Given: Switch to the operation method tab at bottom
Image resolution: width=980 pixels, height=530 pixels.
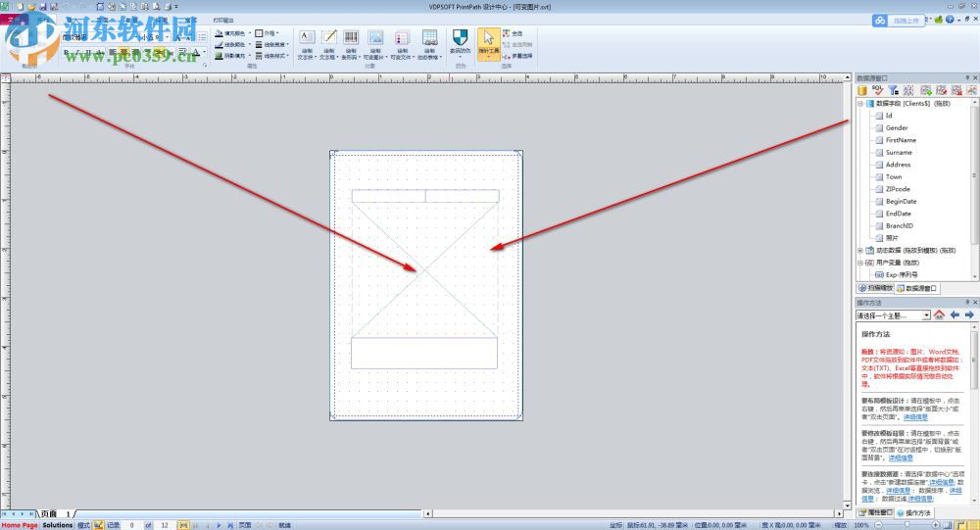Looking at the screenshot, I should 913,512.
